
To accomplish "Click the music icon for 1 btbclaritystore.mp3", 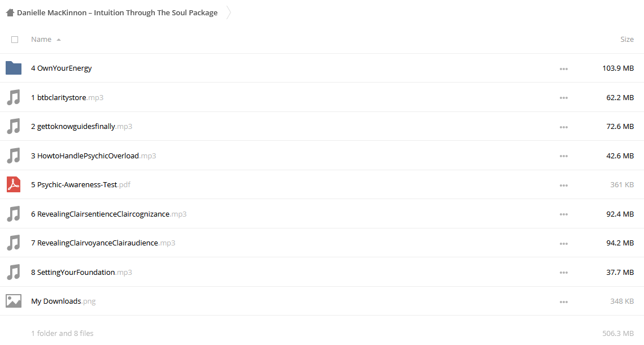I will [14, 97].
